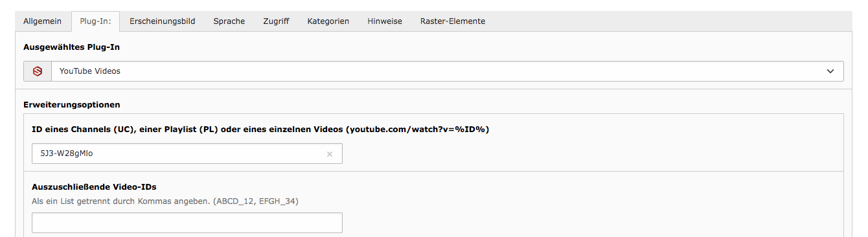Click the Erweiterungsoptionen section heading

click(71, 104)
